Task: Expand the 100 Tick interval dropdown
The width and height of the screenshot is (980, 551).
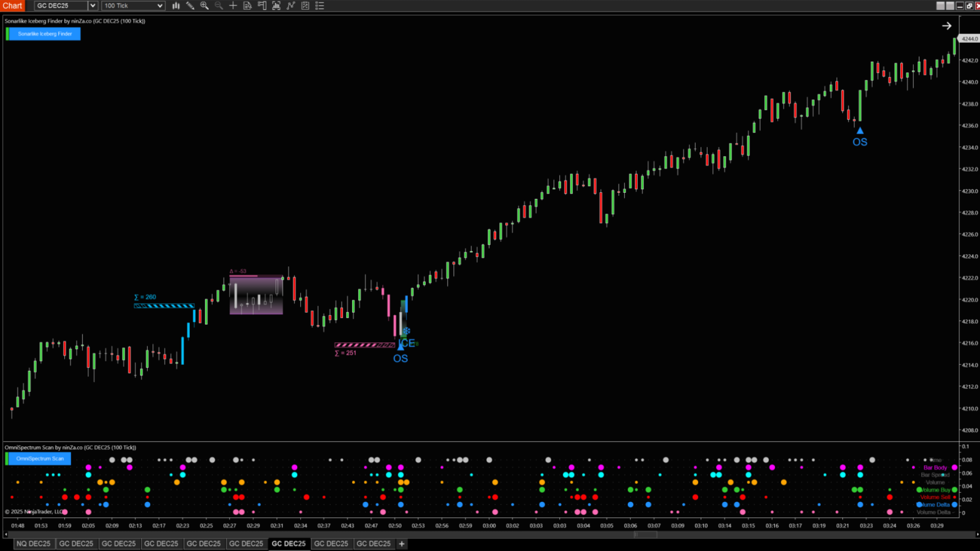Action: click(x=160, y=6)
